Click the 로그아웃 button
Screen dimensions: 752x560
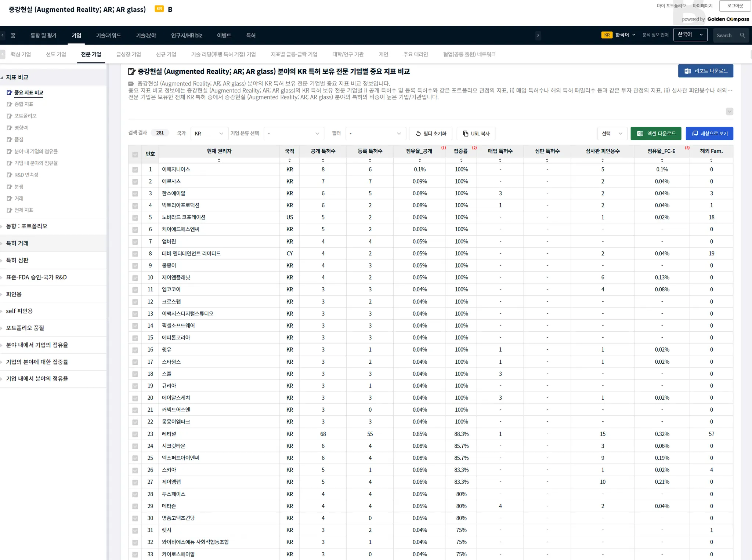[735, 6]
